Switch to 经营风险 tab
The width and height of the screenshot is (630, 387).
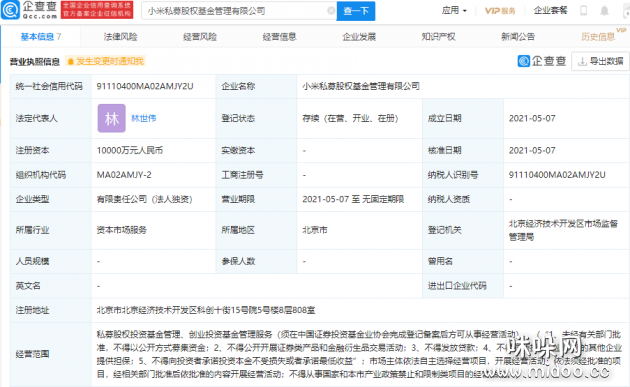(x=200, y=37)
